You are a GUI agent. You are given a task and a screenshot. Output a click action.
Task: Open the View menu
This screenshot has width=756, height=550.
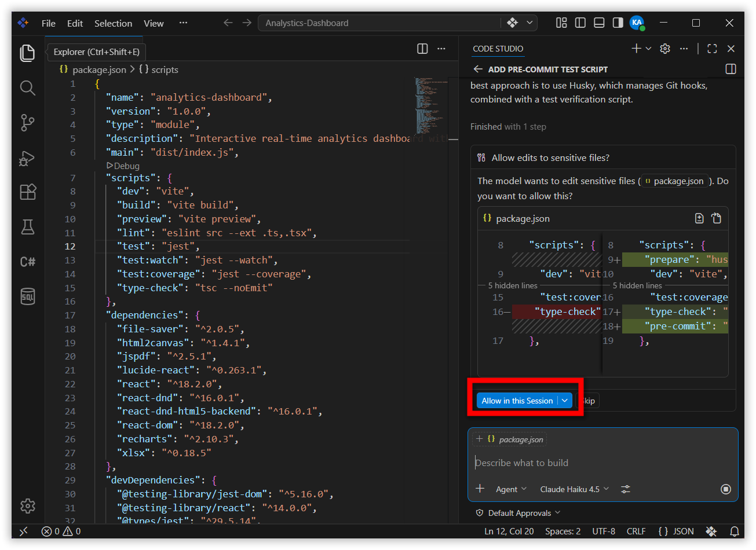[x=154, y=23]
